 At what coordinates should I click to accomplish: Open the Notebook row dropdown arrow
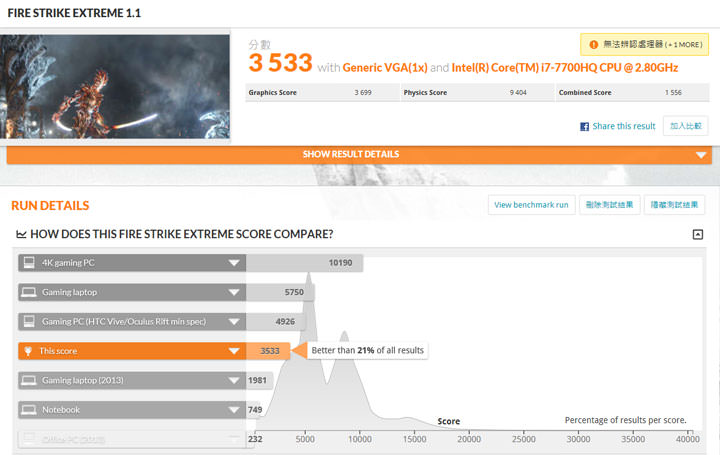tap(233, 410)
